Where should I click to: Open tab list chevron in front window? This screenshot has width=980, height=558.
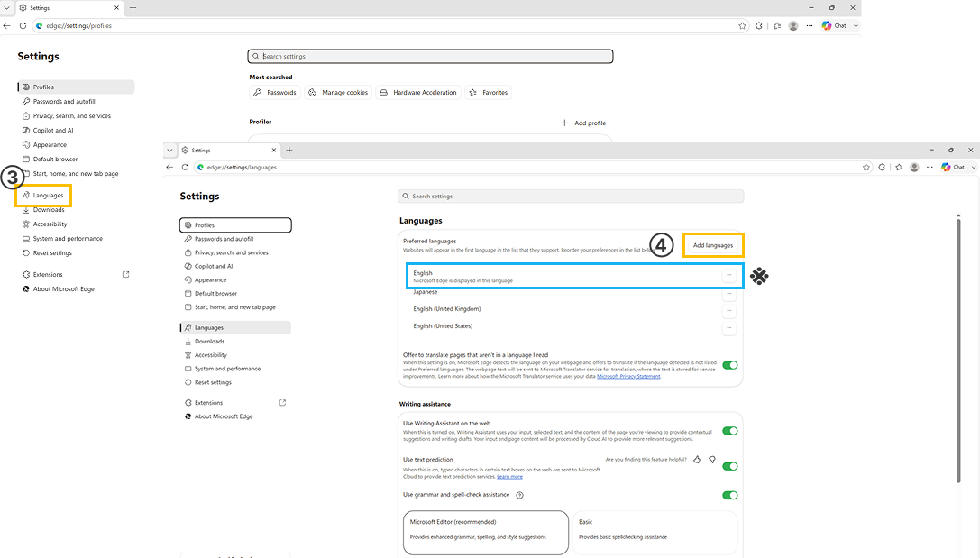(x=169, y=150)
